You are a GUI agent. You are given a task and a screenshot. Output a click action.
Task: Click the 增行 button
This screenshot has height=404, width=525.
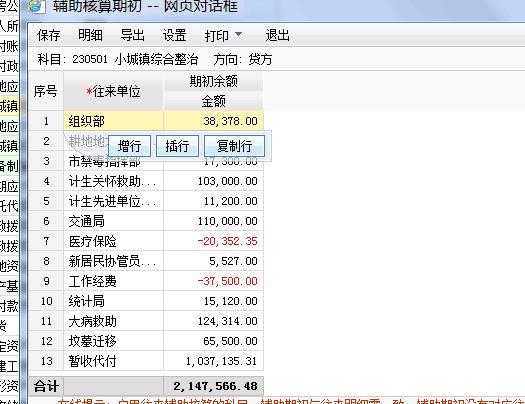(x=130, y=146)
